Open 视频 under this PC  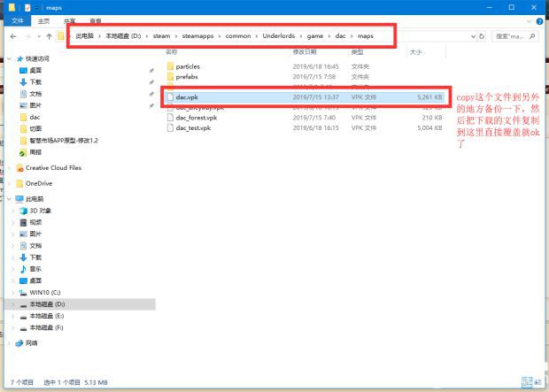click(x=35, y=222)
